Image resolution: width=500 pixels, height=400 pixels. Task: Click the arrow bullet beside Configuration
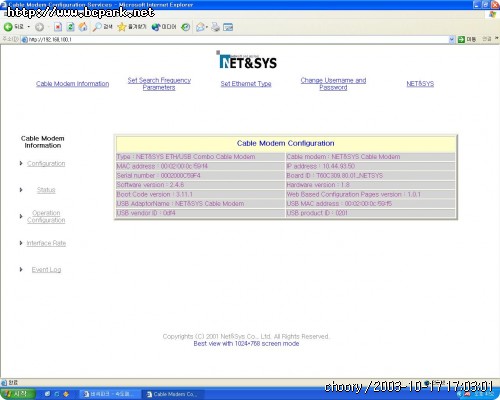21,163
